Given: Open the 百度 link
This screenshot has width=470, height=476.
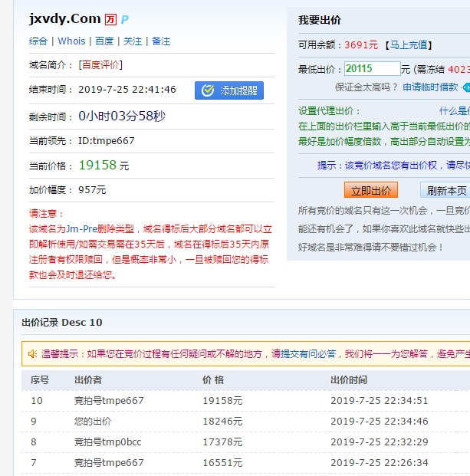Looking at the screenshot, I should click(104, 41).
